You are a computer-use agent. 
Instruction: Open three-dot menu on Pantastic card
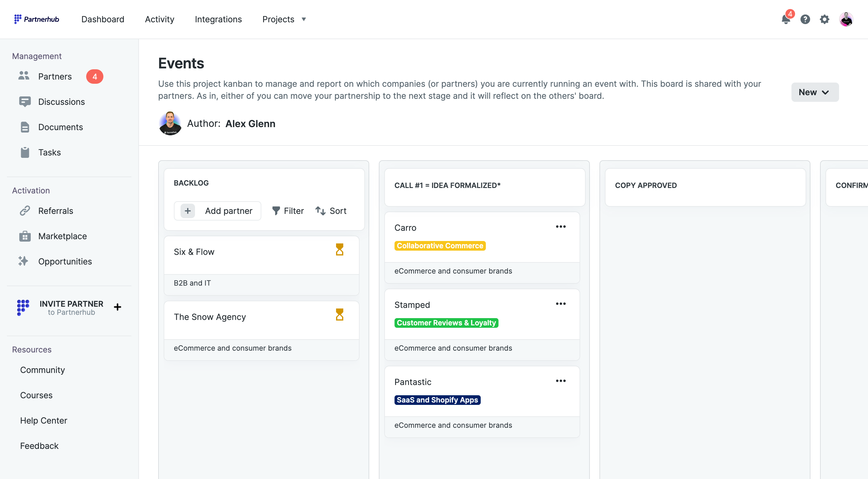pos(560,381)
